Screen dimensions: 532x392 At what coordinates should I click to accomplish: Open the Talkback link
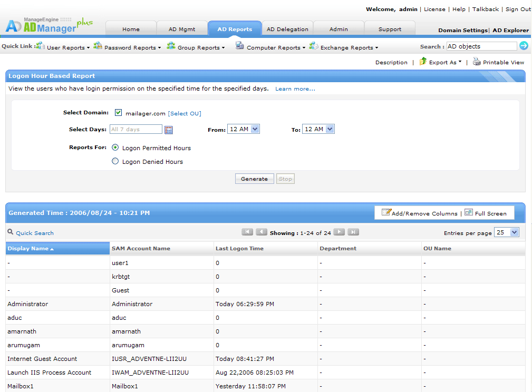(x=486, y=9)
